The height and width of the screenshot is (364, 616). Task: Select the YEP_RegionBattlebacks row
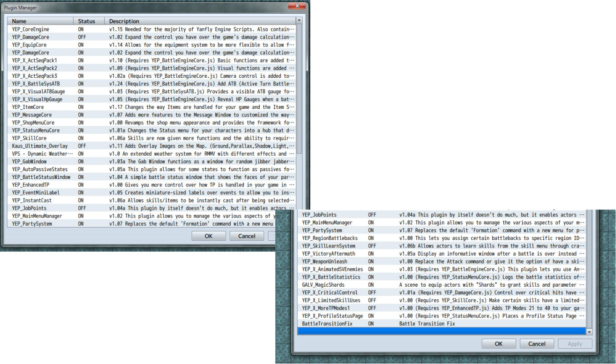coord(442,238)
